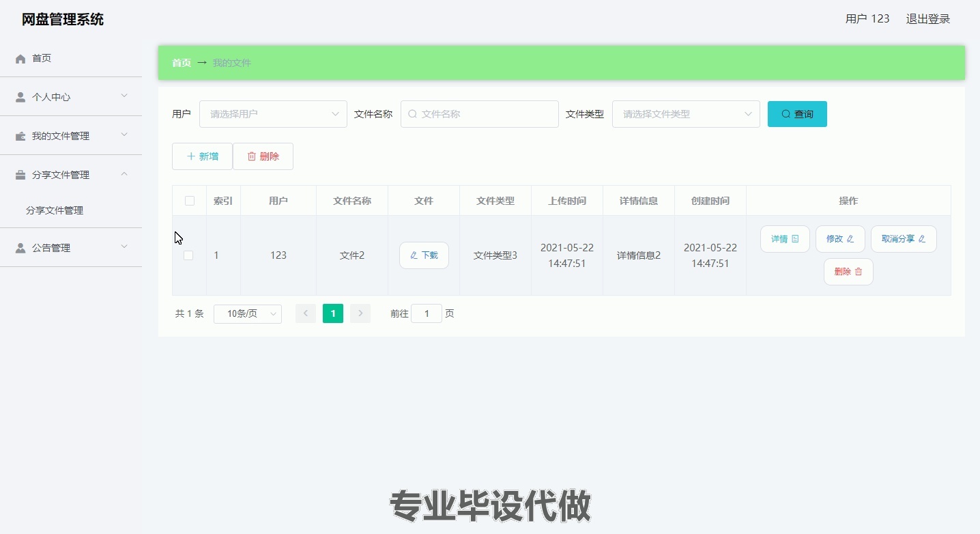Open the 请选择文件类型 dropdown
This screenshot has width=980, height=534.
[686, 114]
